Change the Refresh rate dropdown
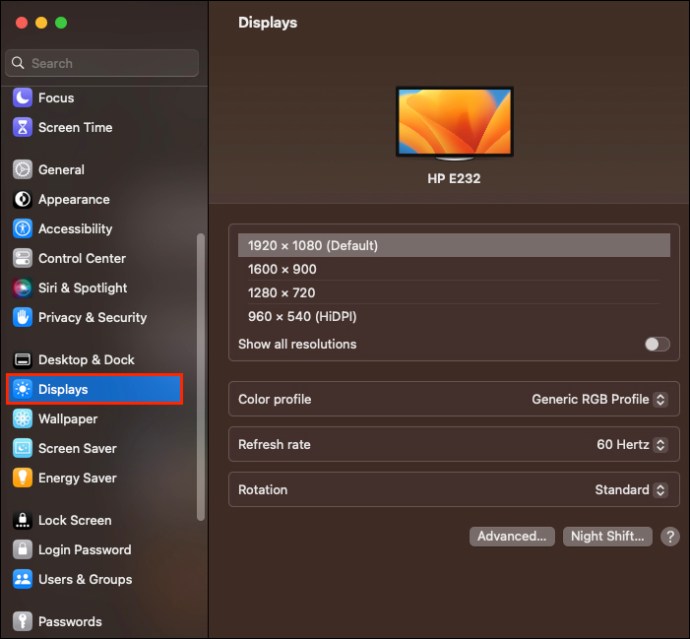This screenshot has width=690, height=639. click(632, 444)
